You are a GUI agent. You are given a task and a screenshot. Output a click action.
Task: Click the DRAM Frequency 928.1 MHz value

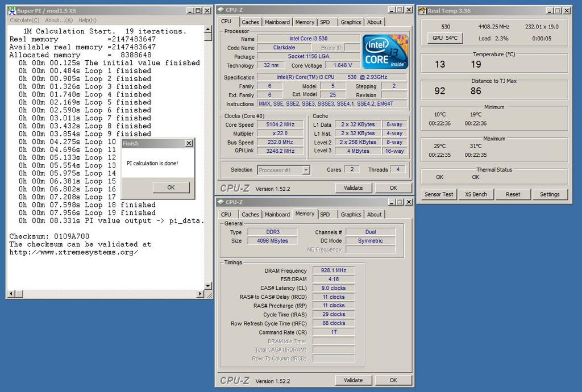click(x=333, y=270)
